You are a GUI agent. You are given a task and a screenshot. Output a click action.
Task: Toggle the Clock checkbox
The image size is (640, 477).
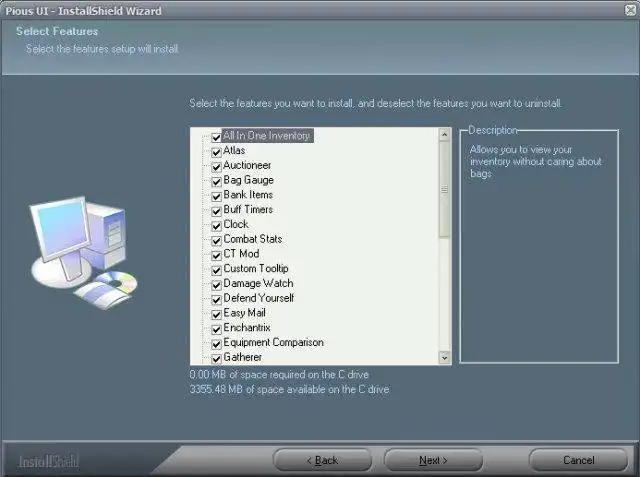(x=216, y=226)
